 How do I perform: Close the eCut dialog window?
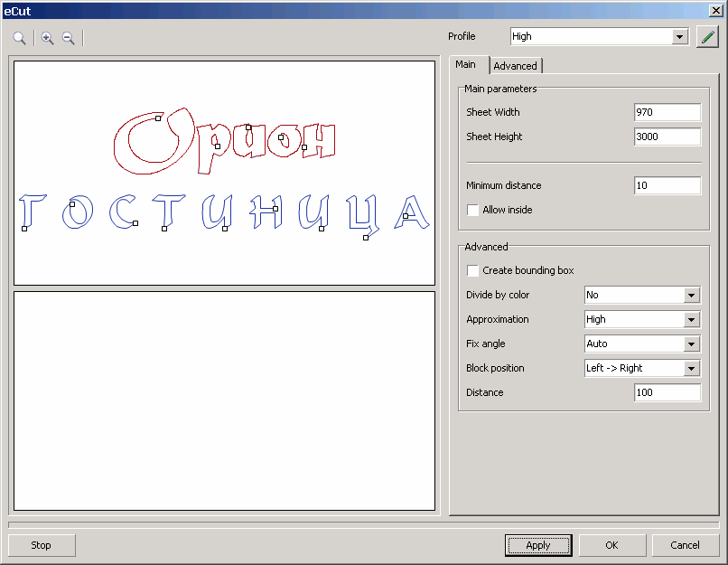tap(715, 11)
